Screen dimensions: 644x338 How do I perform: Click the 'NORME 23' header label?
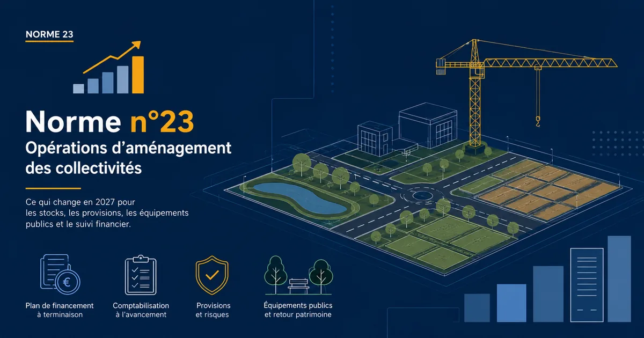click(49, 34)
